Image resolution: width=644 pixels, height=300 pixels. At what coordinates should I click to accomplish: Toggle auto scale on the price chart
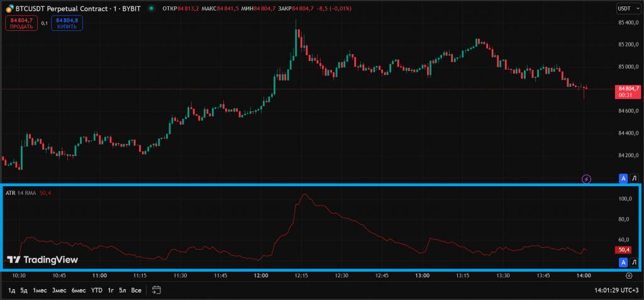tap(623, 179)
